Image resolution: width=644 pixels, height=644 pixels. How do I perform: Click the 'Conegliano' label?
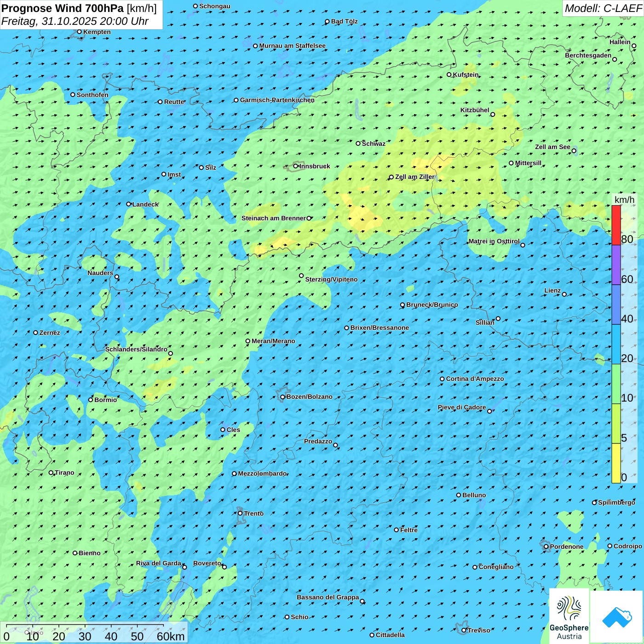point(496,567)
